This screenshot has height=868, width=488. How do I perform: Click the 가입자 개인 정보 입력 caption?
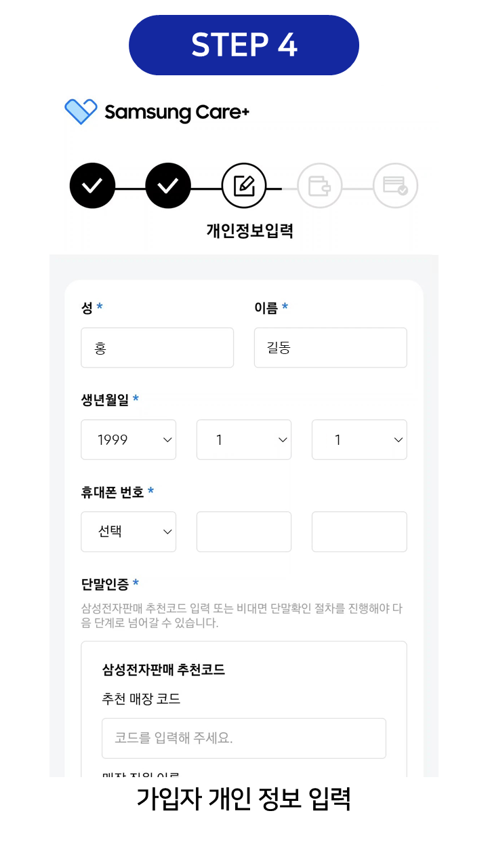[244, 799]
